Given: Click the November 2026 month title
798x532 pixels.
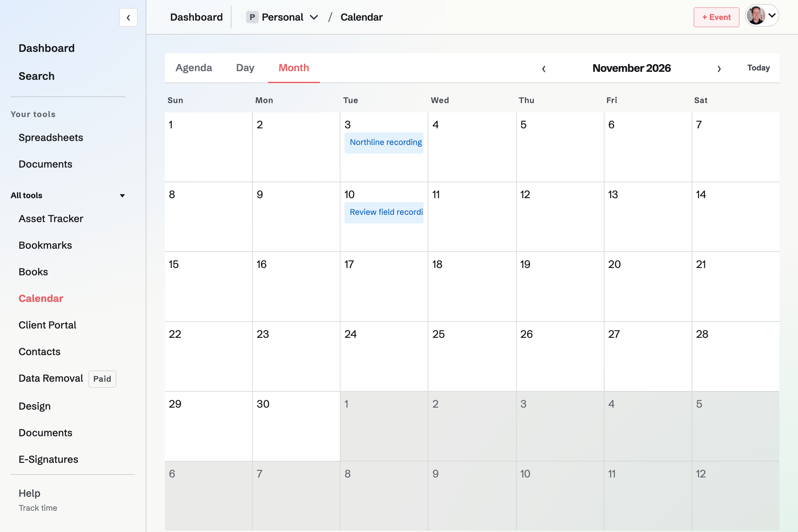Looking at the screenshot, I should coord(631,68).
